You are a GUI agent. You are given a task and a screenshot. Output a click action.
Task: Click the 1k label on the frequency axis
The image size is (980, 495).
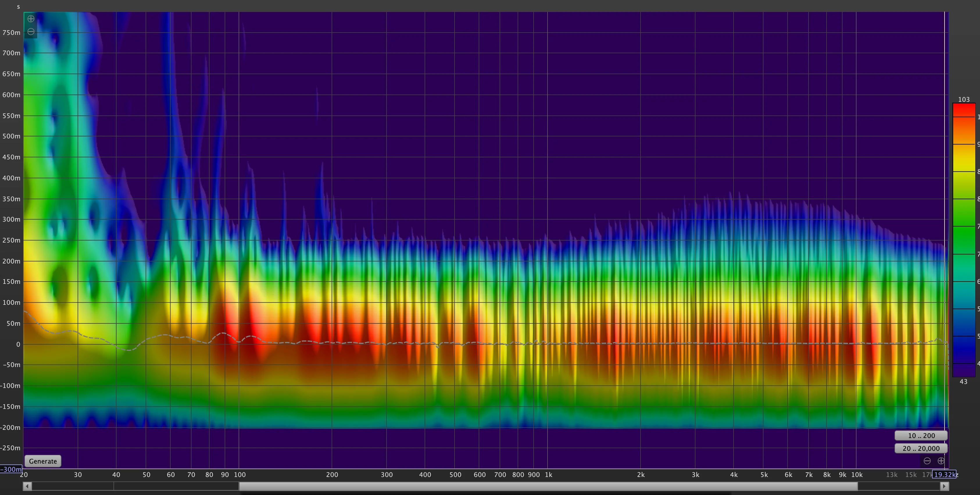[x=548, y=475]
